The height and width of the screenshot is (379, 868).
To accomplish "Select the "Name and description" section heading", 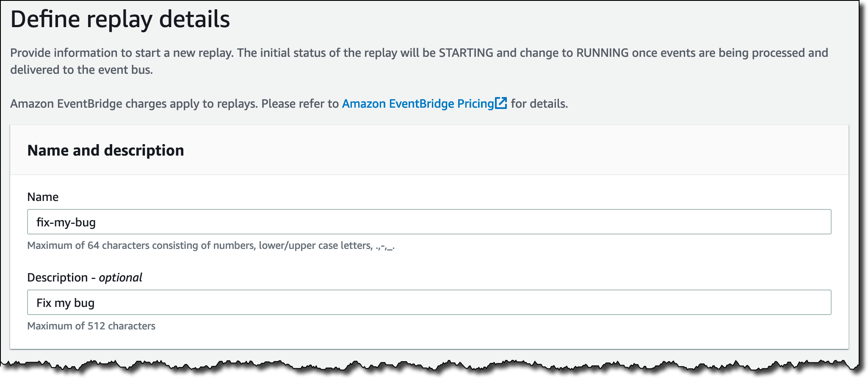I will (x=105, y=150).
